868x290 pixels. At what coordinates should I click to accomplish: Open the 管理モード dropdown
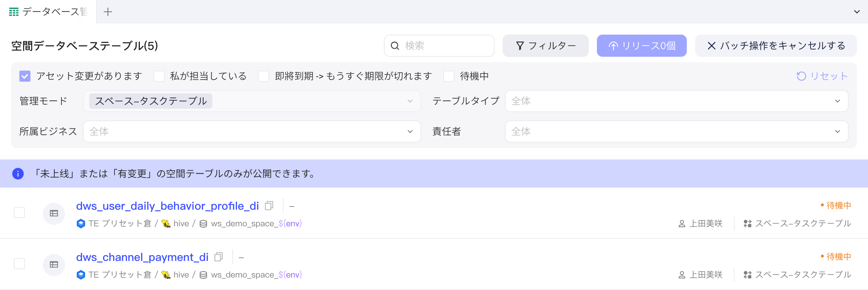[252, 101]
